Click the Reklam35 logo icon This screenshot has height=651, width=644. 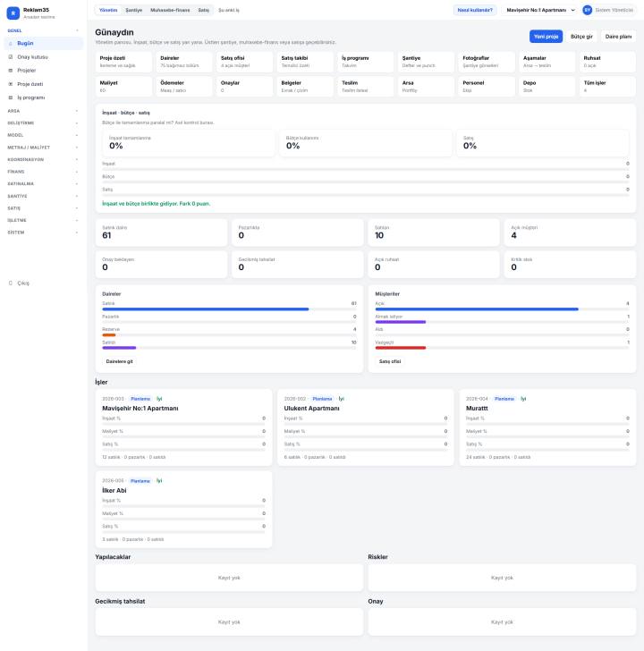tap(13, 13)
